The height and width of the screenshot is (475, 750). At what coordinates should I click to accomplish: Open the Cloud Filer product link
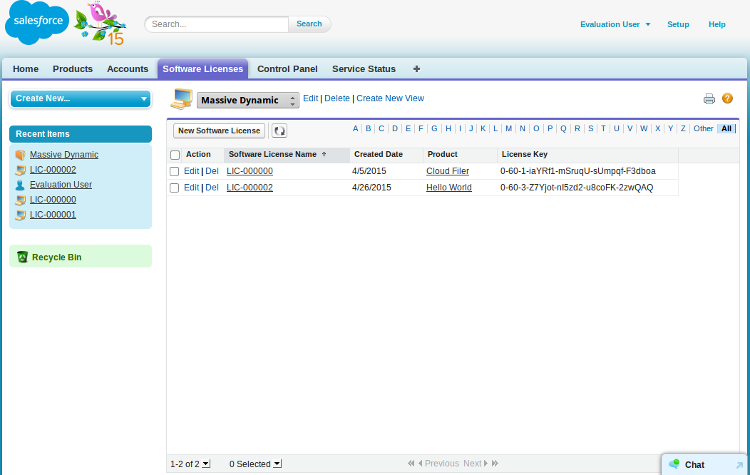point(448,171)
